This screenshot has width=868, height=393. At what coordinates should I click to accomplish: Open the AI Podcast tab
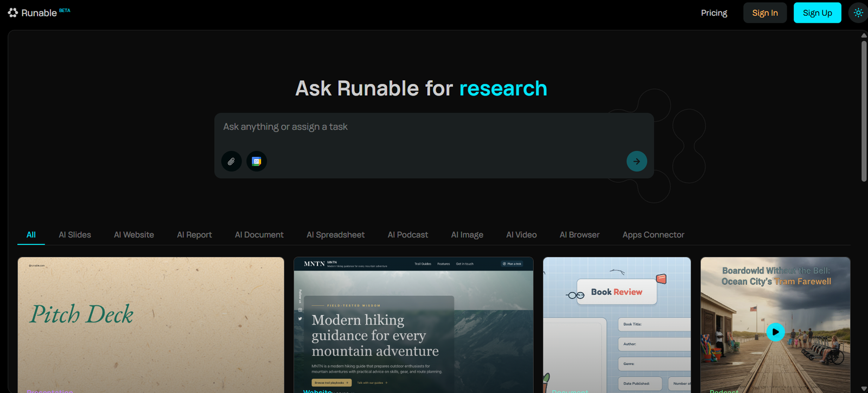407,234
